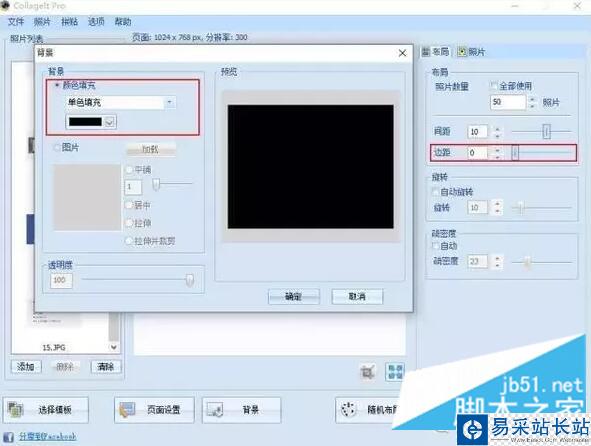Select the 颜色填充 radio button
Image resolution: width=591 pixels, height=446 pixels.
coord(57,85)
